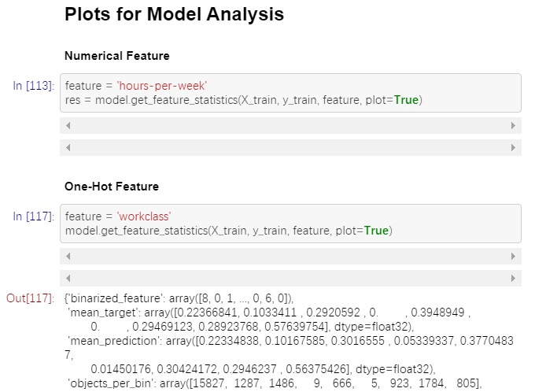Click the Numerical Feature subheading
This screenshot has height=392, width=535.
pyautogui.click(x=117, y=56)
